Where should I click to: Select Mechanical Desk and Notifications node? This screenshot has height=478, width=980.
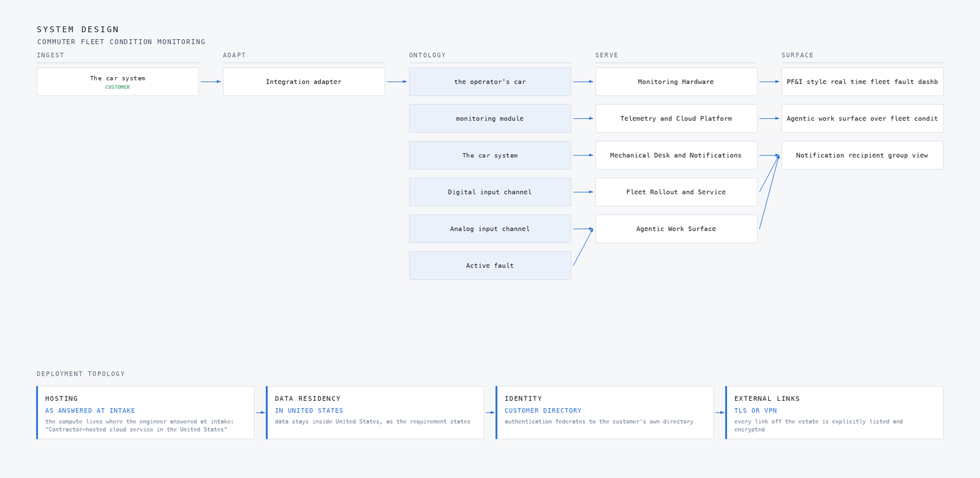[676, 155]
